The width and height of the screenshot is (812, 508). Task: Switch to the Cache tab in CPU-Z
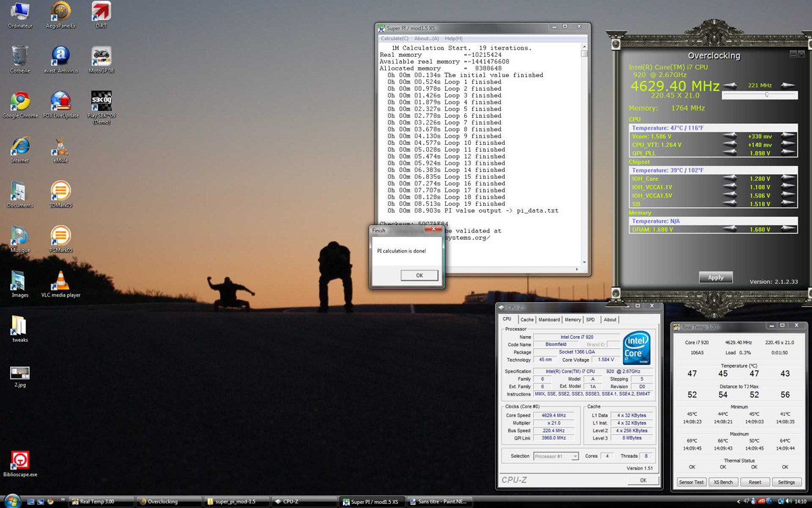tap(527, 320)
